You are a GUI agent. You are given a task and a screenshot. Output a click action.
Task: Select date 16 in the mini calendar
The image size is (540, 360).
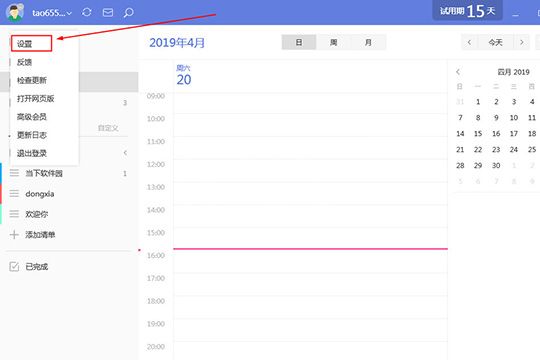coord(496,134)
